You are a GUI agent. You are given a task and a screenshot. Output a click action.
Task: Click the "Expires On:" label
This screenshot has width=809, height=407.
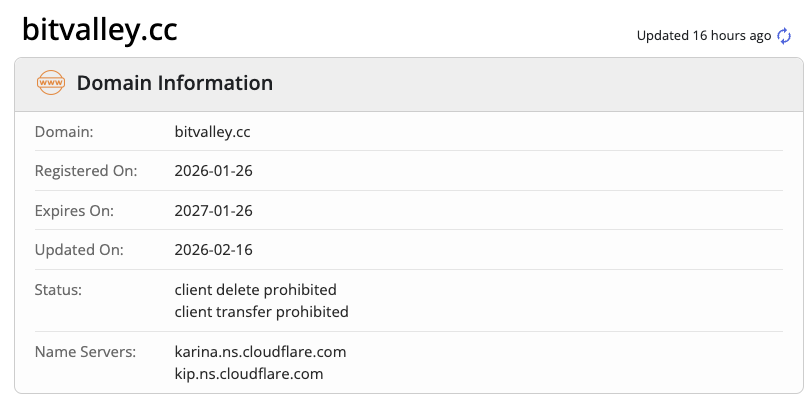75,211
